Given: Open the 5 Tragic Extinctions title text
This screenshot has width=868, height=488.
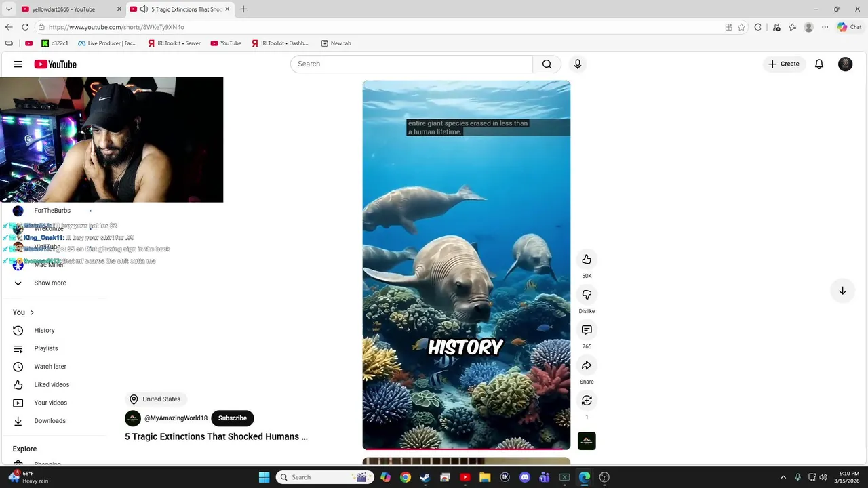Looking at the screenshot, I should (x=216, y=436).
